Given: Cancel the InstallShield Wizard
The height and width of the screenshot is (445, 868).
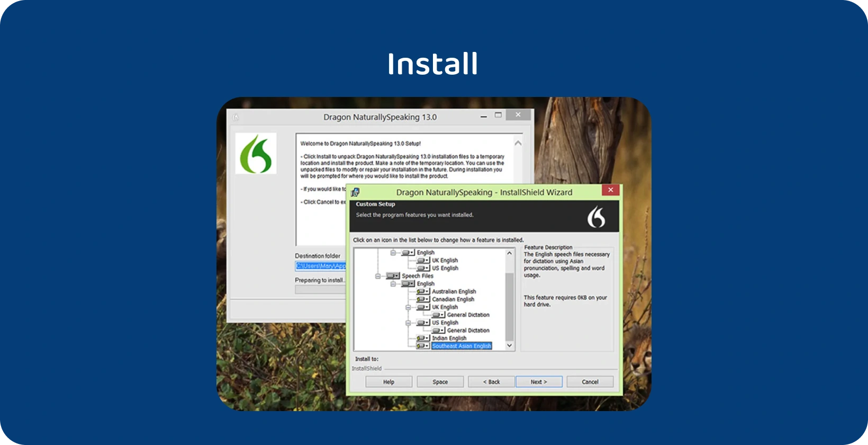Looking at the screenshot, I should point(590,382).
